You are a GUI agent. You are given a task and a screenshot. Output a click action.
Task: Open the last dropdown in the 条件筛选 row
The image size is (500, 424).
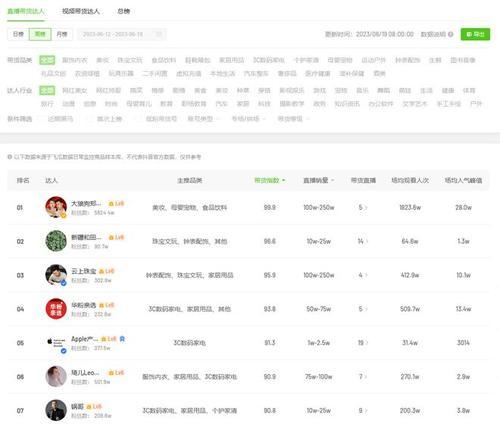pos(293,119)
